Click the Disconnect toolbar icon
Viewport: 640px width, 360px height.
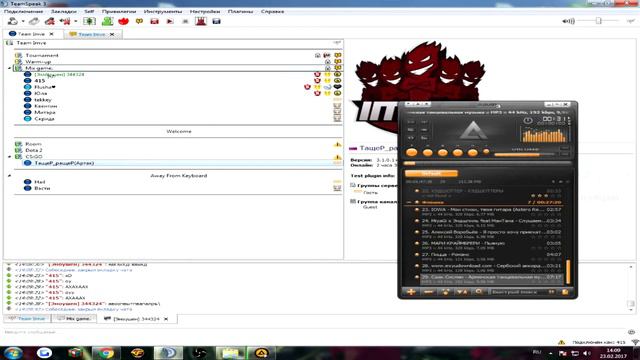pyautogui.click(x=34, y=21)
